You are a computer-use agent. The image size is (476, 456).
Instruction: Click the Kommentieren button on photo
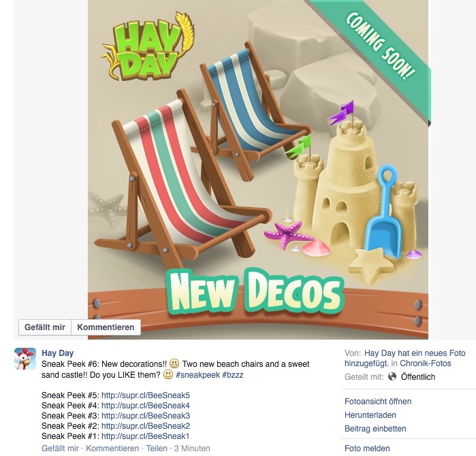pos(106,327)
